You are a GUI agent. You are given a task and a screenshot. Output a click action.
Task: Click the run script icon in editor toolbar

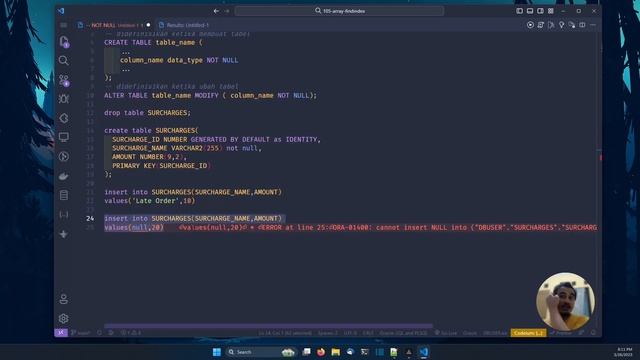(540, 25)
